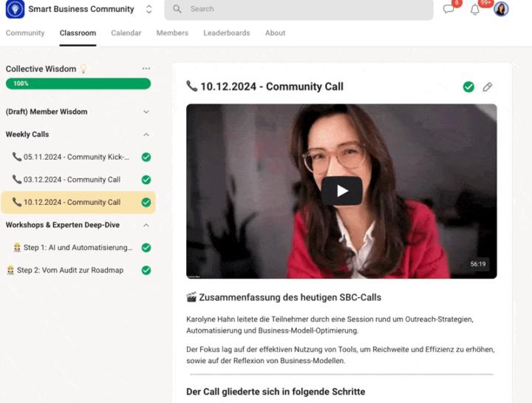Click the Search input field
Viewport: 532px width, 403px height.
[x=299, y=9]
